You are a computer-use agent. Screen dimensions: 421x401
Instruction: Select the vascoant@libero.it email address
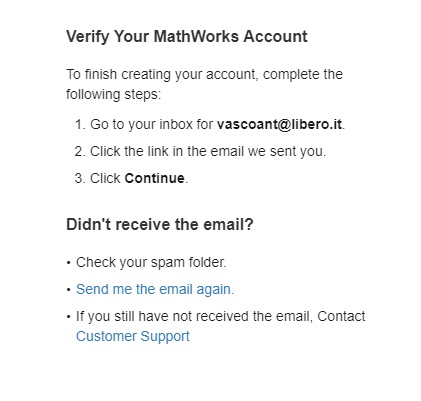coord(279,124)
